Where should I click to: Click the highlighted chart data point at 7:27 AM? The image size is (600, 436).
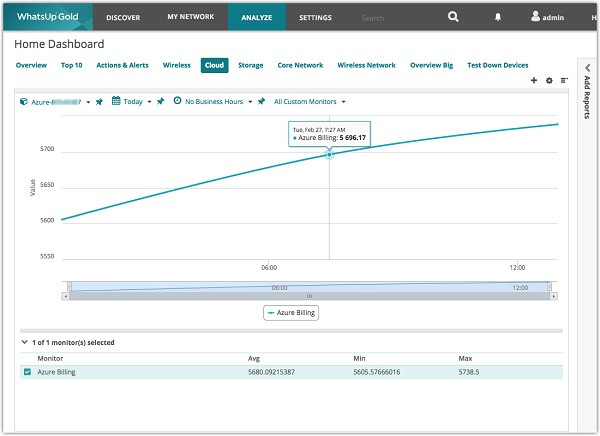pyautogui.click(x=329, y=155)
